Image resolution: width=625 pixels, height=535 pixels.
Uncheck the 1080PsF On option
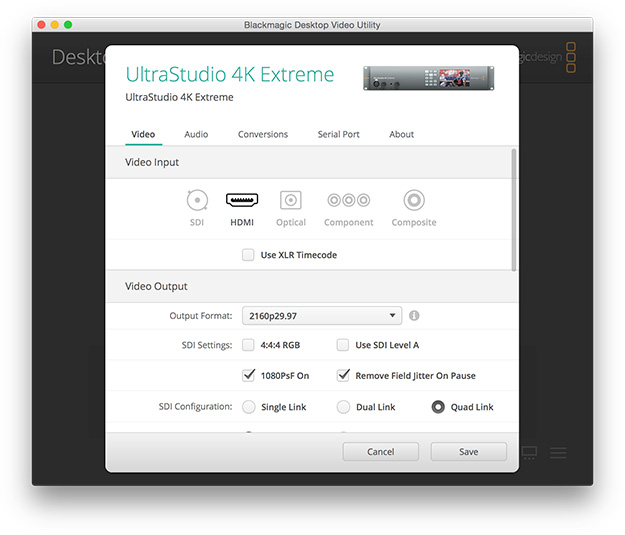pyautogui.click(x=248, y=376)
